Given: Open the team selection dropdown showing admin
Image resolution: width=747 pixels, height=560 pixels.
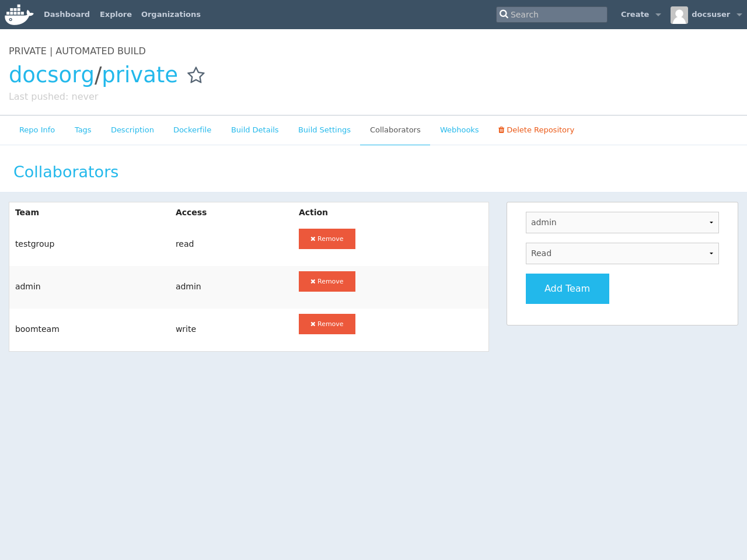Looking at the screenshot, I should coord(622,222).
